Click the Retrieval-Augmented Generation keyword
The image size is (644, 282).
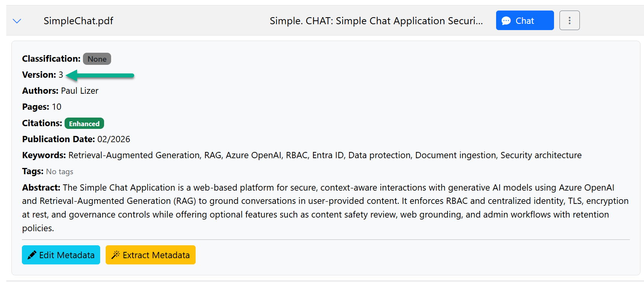point(134,155)
